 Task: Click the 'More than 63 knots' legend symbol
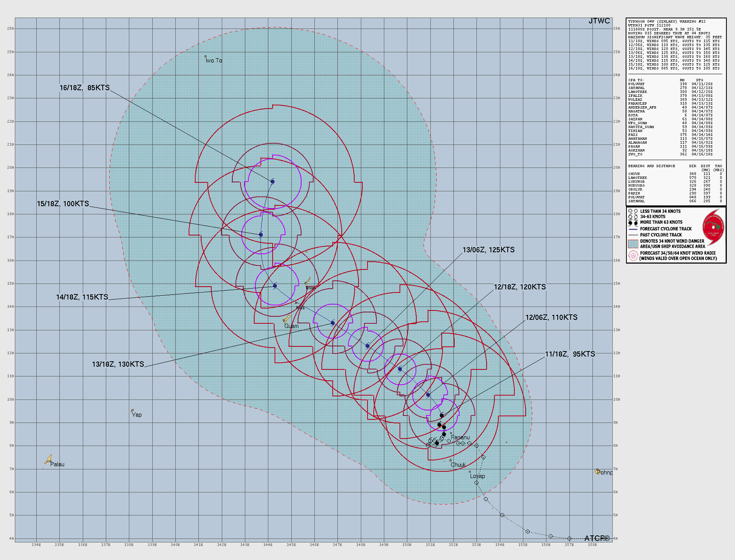point(633,222)
